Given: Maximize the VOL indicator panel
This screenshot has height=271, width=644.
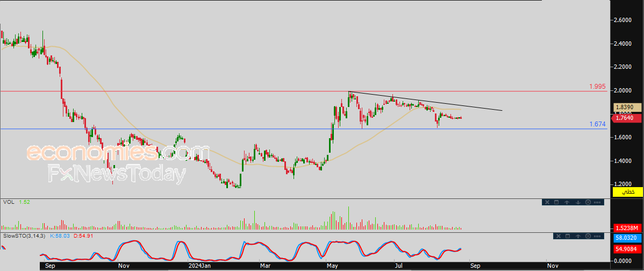Looking at the screenshot, I should [557, 202].
